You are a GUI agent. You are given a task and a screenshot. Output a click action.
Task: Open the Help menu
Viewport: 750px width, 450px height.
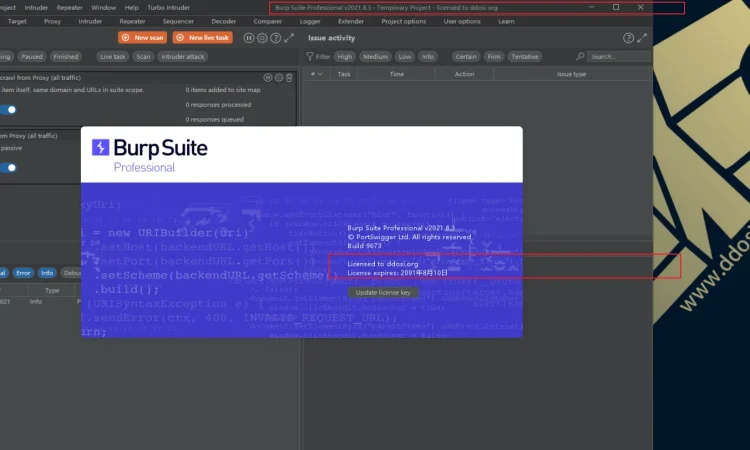pos(132,8)
